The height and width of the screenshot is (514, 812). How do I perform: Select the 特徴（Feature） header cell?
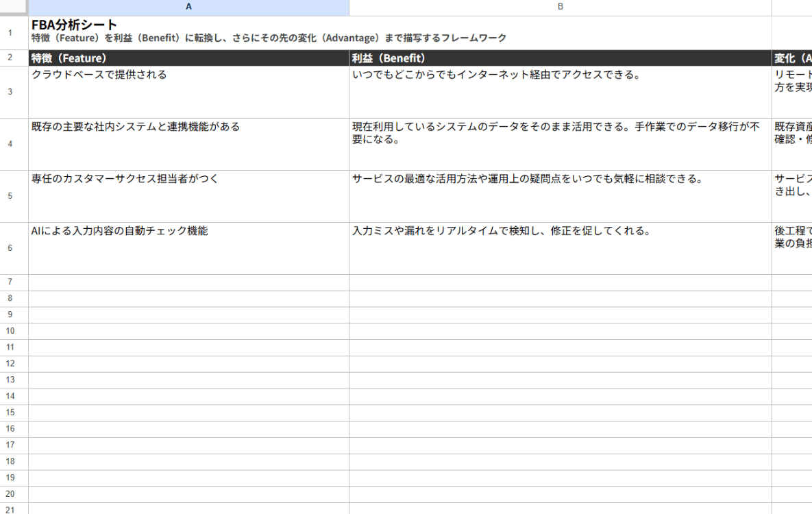coord(188,58)
